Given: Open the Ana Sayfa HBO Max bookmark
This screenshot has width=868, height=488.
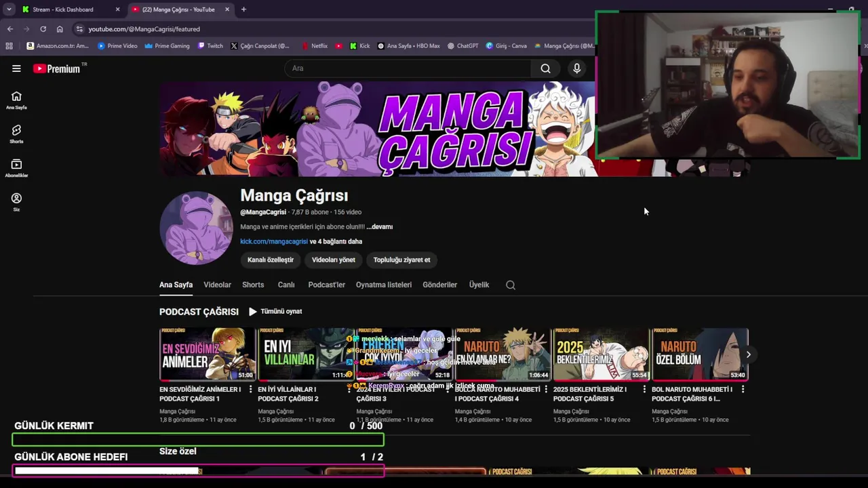Looking at the screenshot, I should pos(408,46).
